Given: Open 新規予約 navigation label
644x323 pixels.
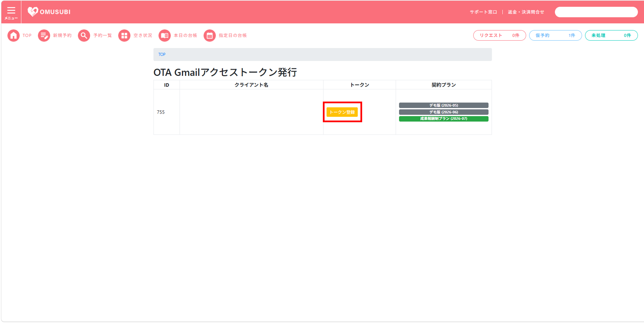Looking at the screenshot, I should click(x=62, y=36).
